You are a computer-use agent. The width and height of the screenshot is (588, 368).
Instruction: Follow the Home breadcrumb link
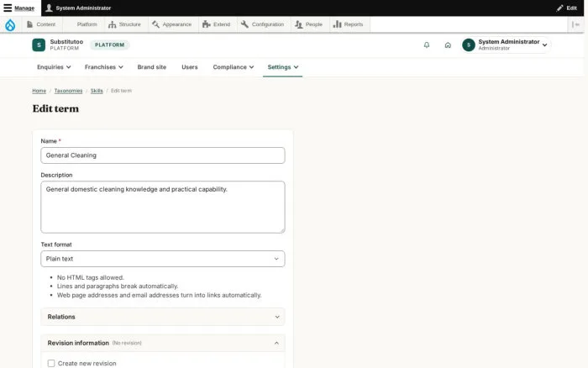click(39, 91)
